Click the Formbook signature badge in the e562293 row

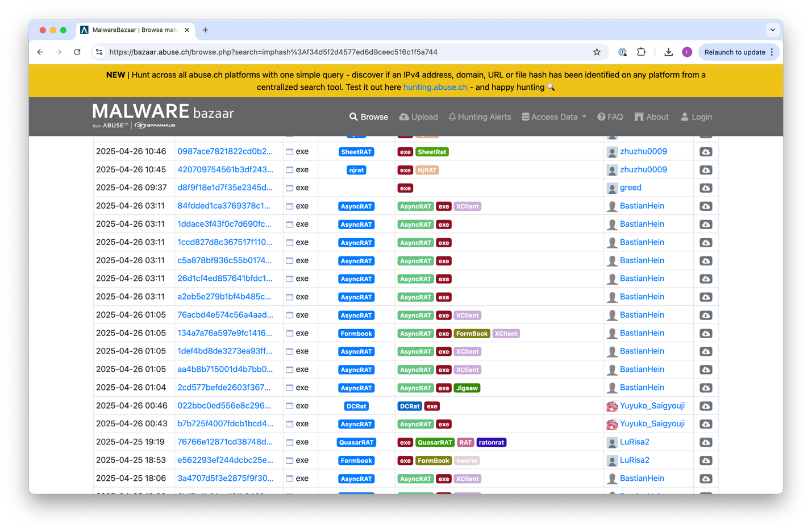click(356, 460)
